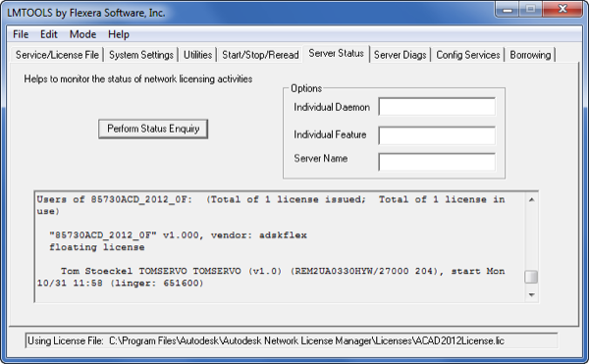The height and width of the screenshot is (364, 589).
Task: Click the 'vendor: adskflex' output line
Action: tap(178, 235)
